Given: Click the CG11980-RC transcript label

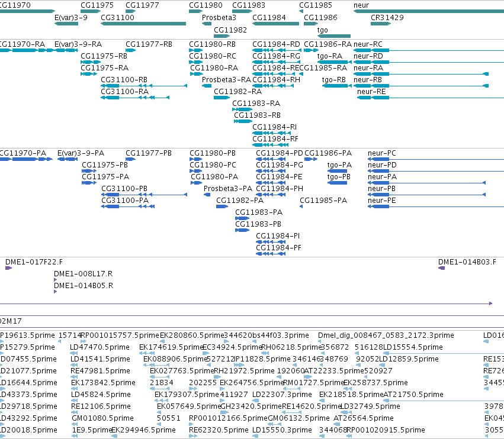Looking at the screenshot, I should pyautogui.click(x=213, y=56).
